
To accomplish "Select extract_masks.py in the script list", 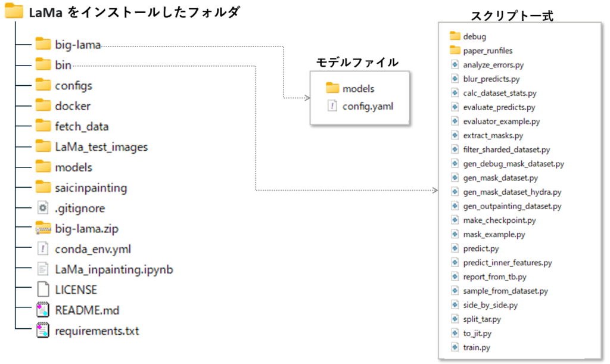I will click(493, 135).
